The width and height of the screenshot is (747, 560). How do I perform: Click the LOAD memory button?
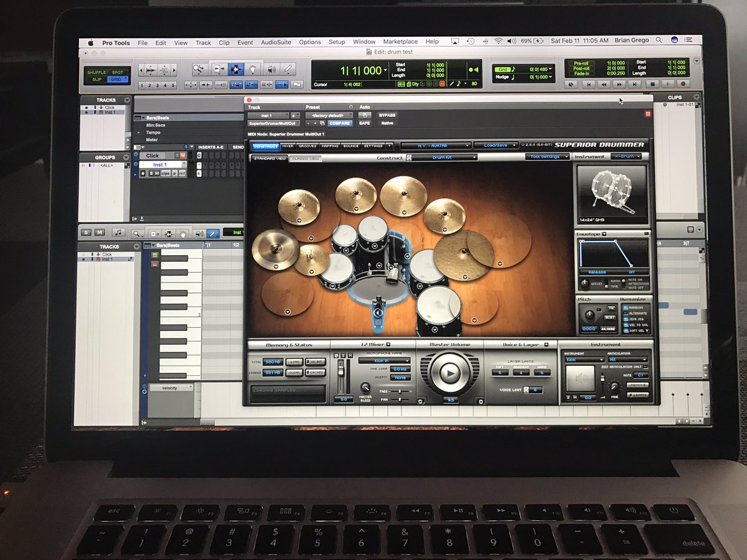[x=294, y=361]
